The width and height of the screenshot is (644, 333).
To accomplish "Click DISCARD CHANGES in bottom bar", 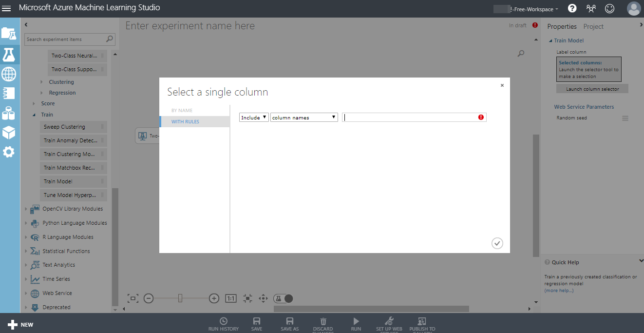I will (x=323, y=325).
